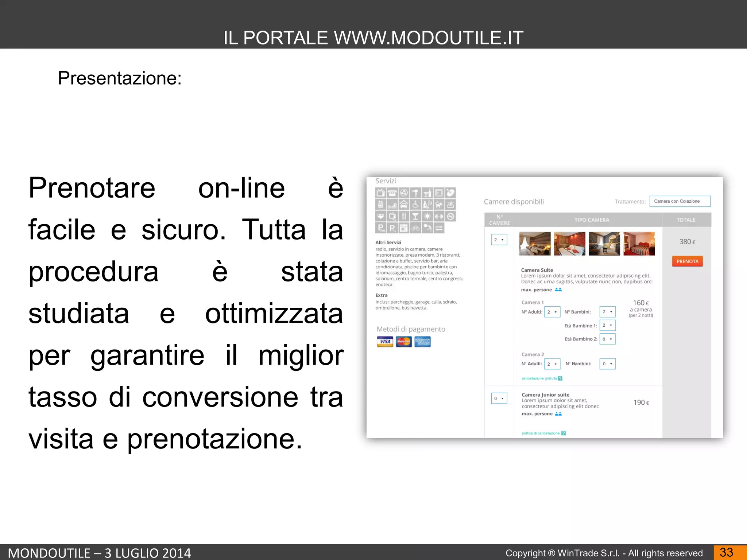Click help icon next to cancellazione gratuita
This screenshot has width=747, height=560.
coord(560,378)
